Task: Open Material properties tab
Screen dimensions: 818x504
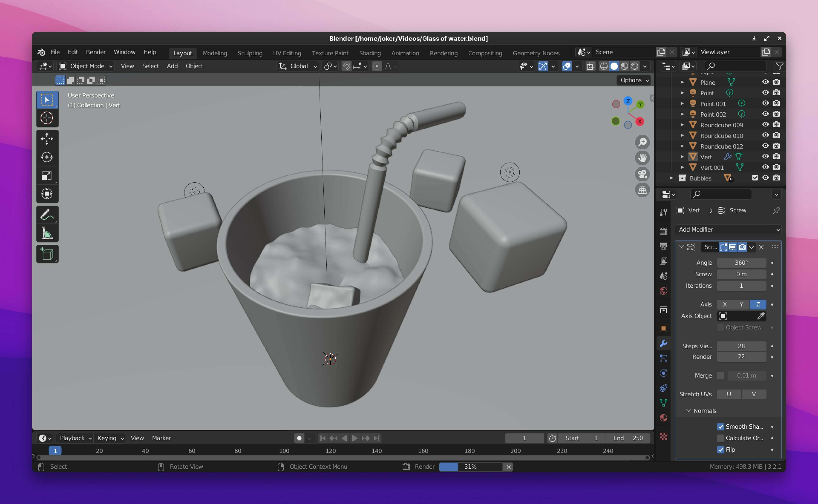Action: click(x=664, y=418)
